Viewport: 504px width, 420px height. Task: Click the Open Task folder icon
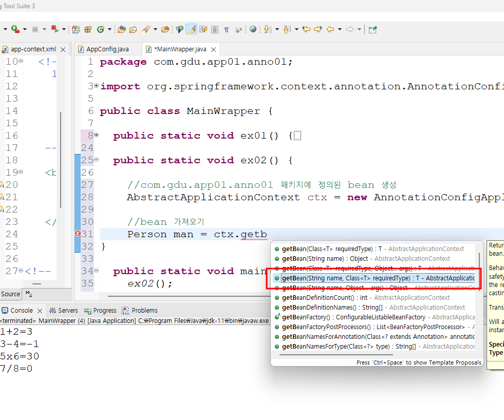pos(133,30)
